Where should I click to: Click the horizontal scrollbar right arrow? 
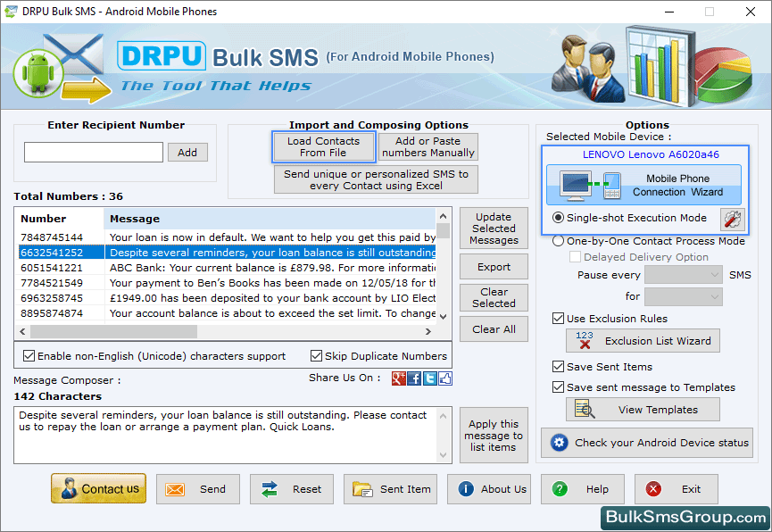click(428, 331)
